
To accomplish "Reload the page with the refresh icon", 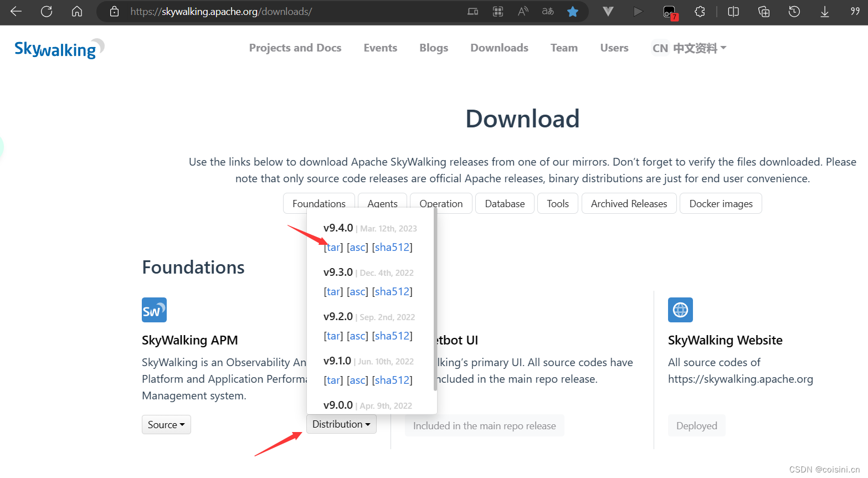I will [47, 11].
